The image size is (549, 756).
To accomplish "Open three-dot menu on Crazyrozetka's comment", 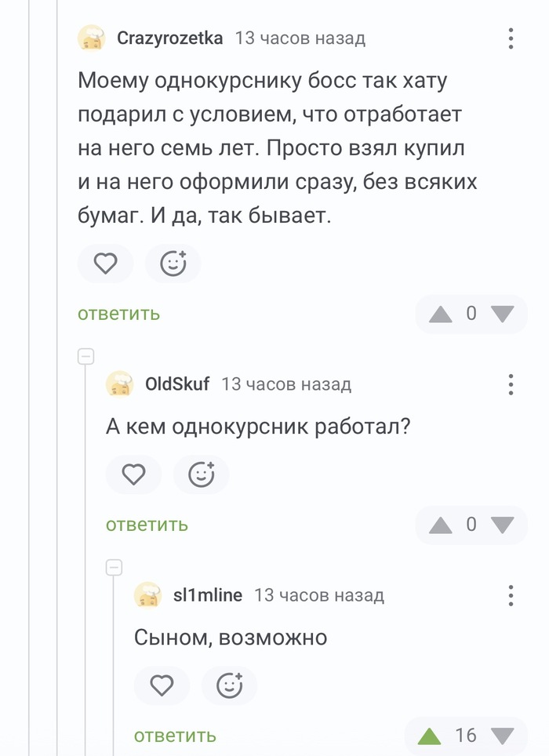I will click(x=511, y=38).
